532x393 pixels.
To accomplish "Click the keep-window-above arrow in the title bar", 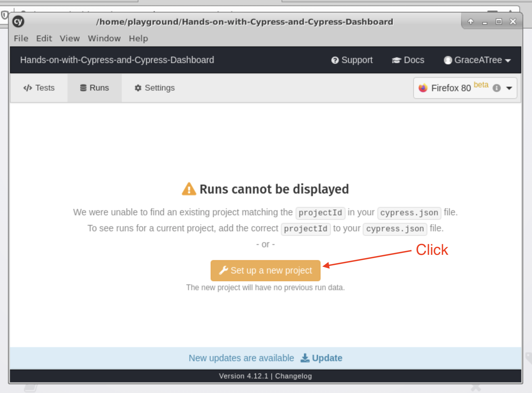I will (x=471, y=22).
